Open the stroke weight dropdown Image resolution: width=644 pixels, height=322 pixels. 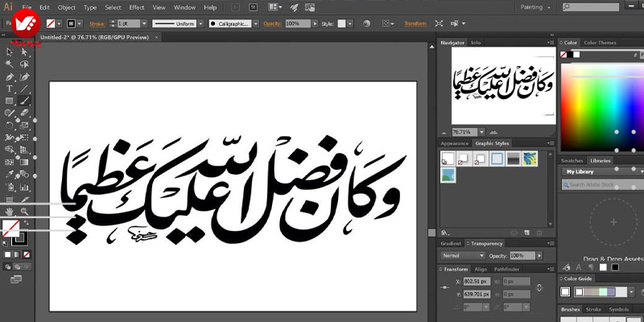tap(144, 24)
